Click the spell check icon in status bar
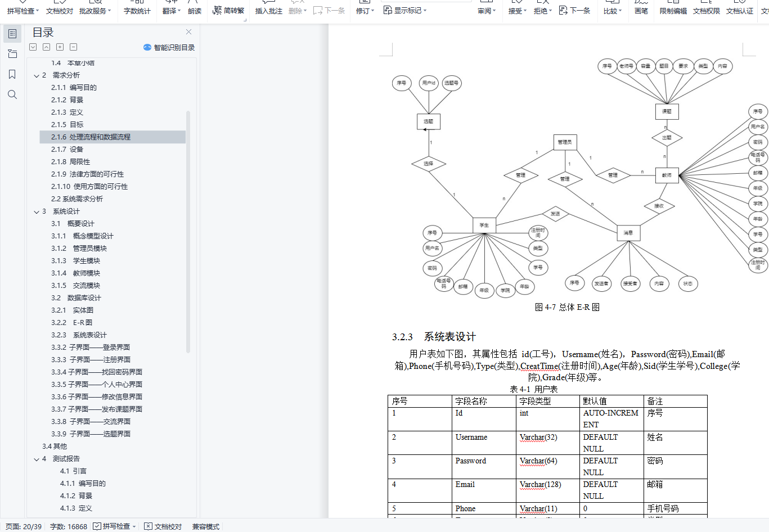Image resolution: width=769 pixels, height=532 pixels. click(97, 526)
